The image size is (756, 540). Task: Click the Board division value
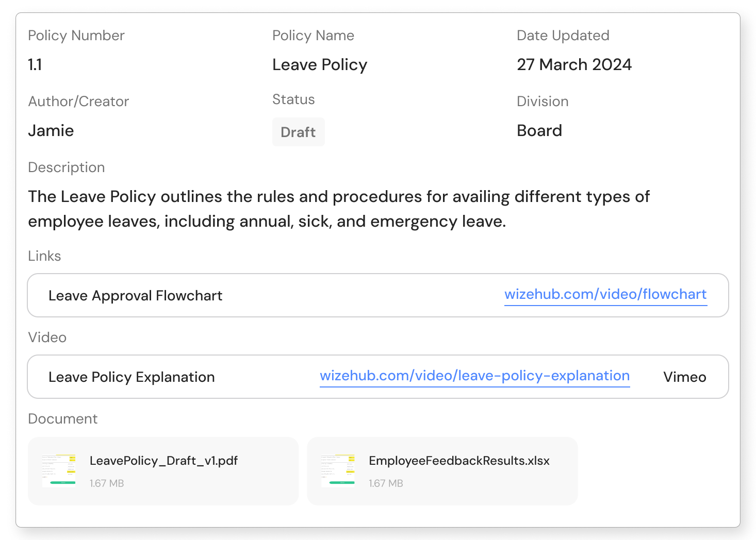539,131
